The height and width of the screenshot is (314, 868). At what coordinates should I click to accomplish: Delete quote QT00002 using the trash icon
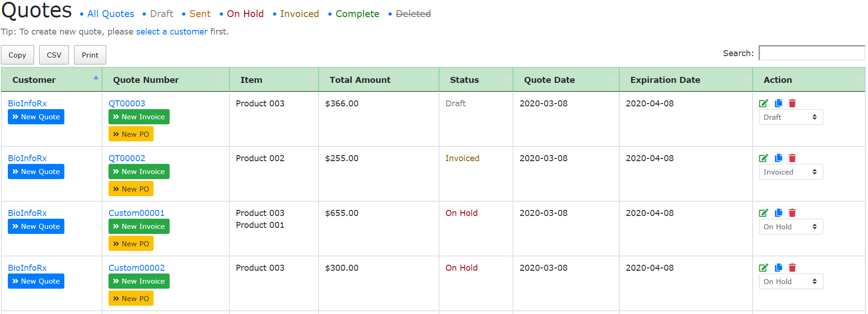click(x=792, y=158)
